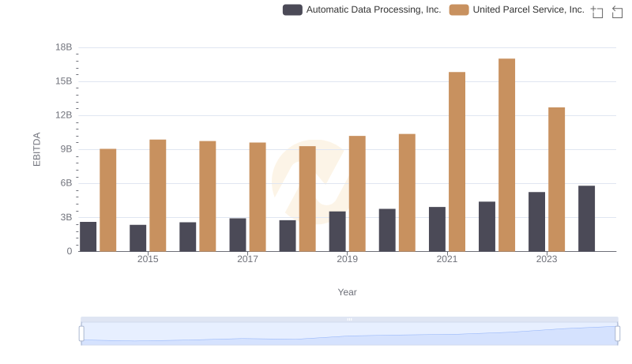This screenshot has width=632, height=364.
Task: Click the 2017 x-axis label
Action: (247, 259)
